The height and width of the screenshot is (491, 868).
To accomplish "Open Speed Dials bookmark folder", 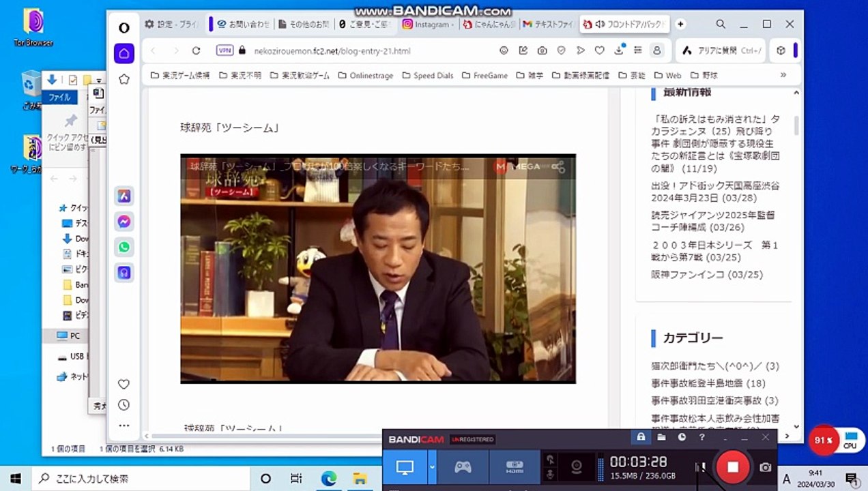I will 428,76.
